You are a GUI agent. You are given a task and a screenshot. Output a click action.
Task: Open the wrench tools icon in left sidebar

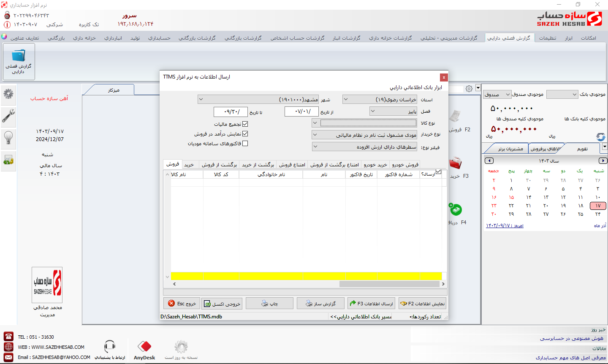(8, 116)
